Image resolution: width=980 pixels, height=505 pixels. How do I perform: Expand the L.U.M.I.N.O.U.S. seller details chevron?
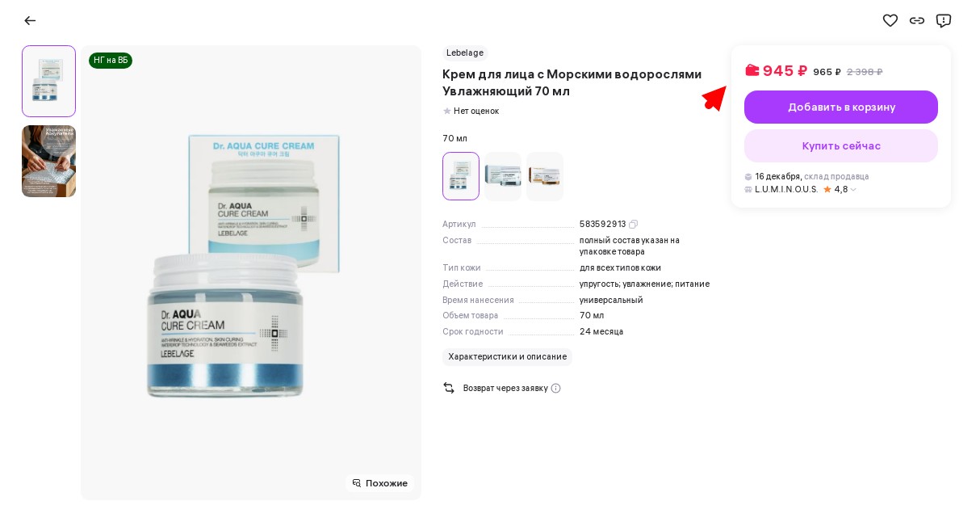853,190
